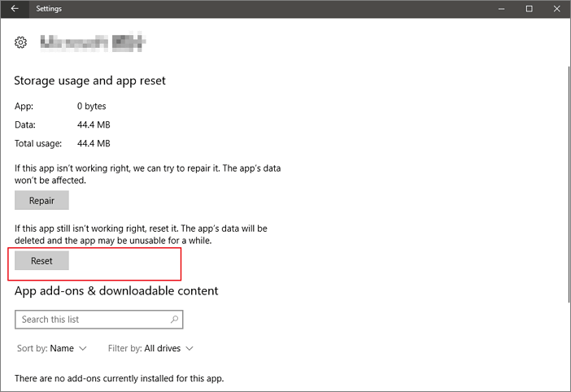Click the 'App add-ons & downloadable content' heading
571x392 pixels.
[116, 290]
